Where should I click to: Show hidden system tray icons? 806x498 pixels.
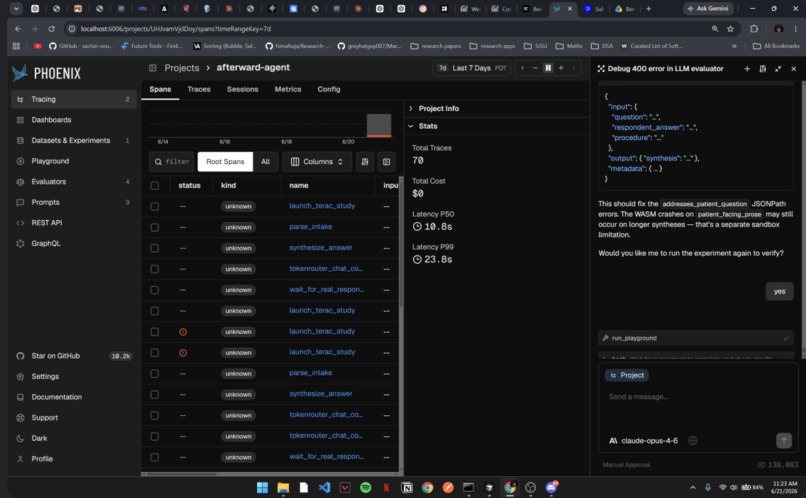point(692,487)
